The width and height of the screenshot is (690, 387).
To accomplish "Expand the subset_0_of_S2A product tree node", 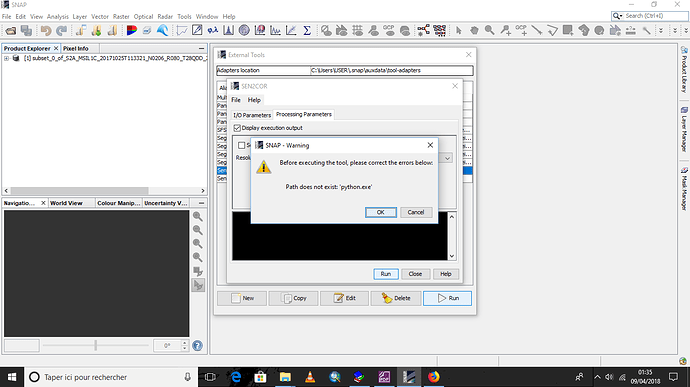I will [6, 58].
